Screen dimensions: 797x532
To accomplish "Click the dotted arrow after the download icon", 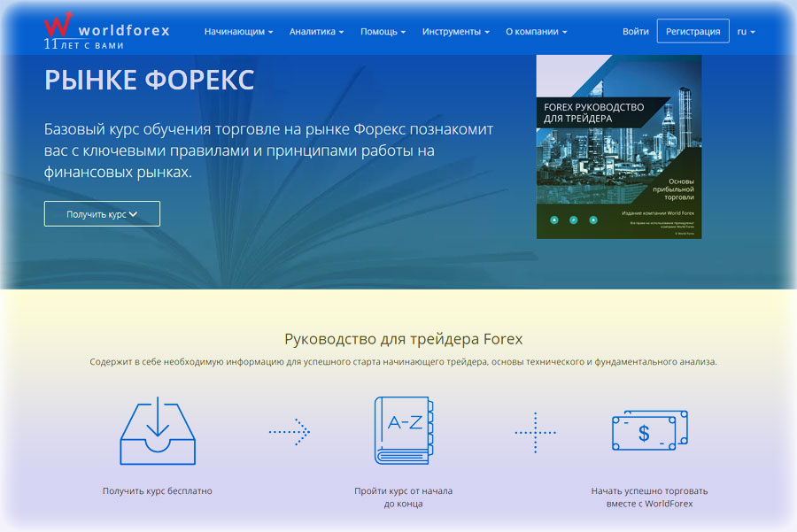I will pos(290,431).
